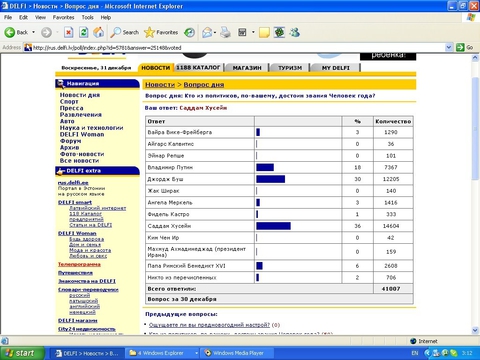Go to the Home page icon
480x360 pixels.
pos(98,32)
